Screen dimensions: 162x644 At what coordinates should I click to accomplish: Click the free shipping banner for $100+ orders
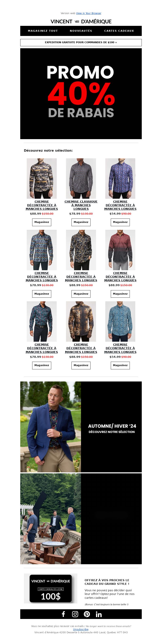[81, 42]
